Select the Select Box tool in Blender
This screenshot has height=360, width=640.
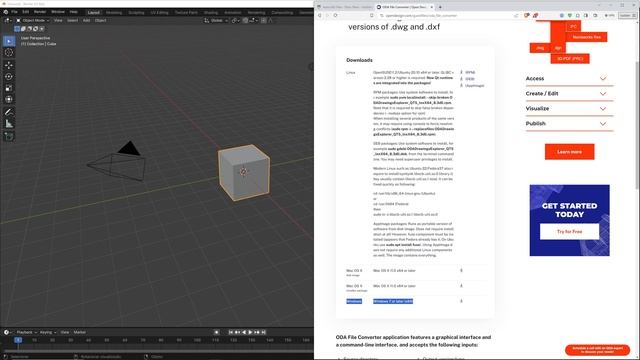tap(9, 41)
